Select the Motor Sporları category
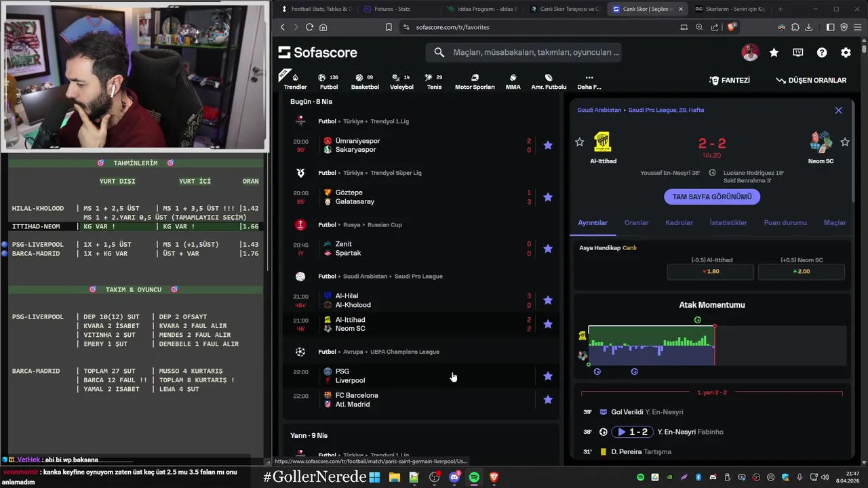Viewport: 868px width, 488px height. [475, 81]
